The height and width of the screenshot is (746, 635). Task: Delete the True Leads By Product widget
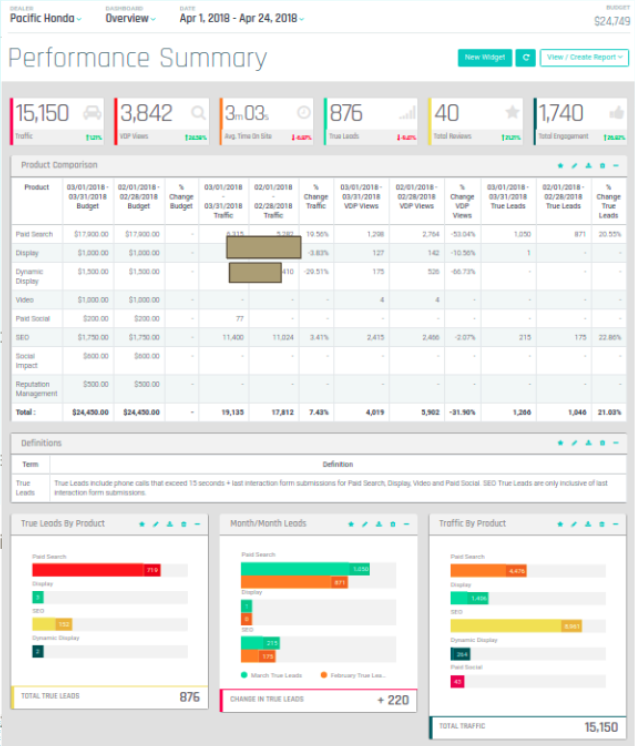pos(183,523)
